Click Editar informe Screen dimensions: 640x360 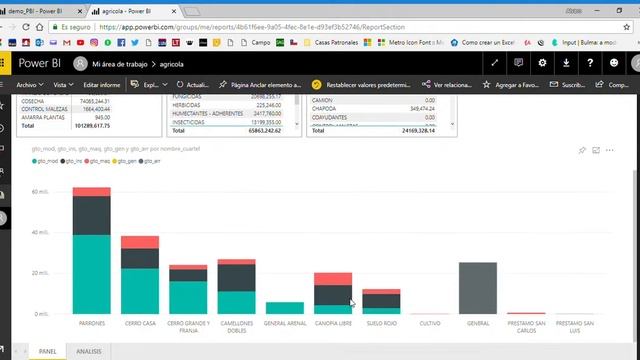(102, 85)
